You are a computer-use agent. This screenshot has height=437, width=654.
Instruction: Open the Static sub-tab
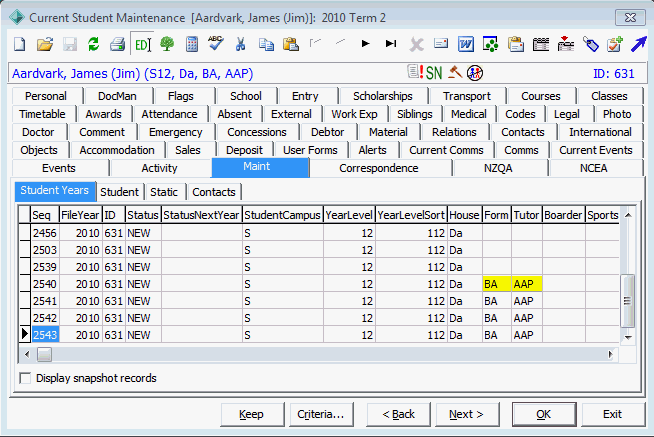pos(164,192)
